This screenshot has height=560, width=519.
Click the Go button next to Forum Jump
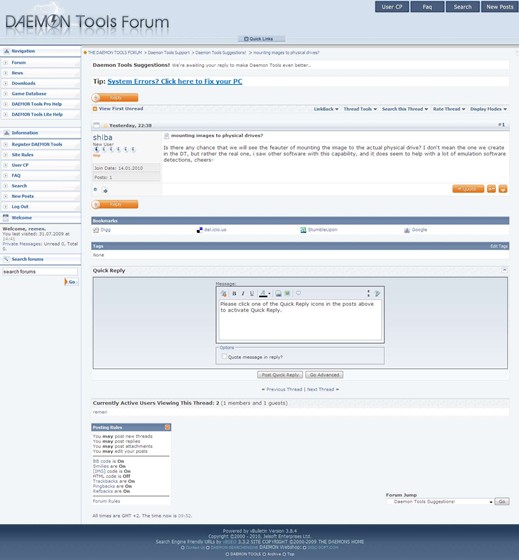coord(502,502)
